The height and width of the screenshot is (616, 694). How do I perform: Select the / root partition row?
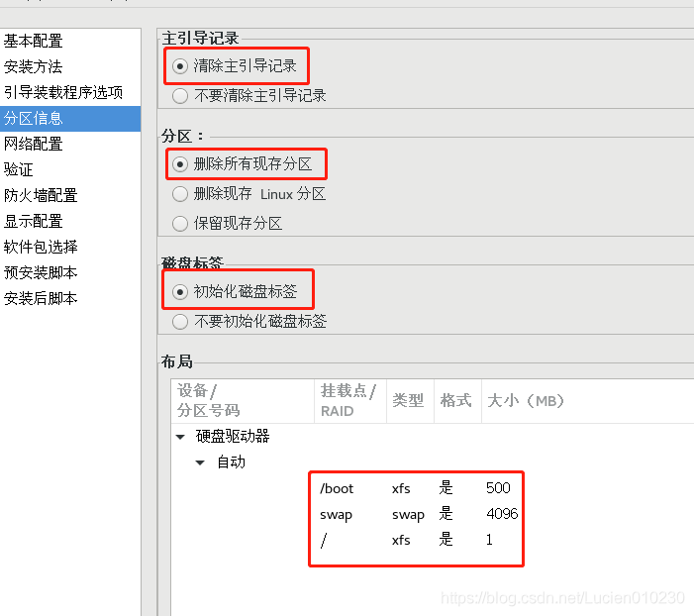pos(433,540)
